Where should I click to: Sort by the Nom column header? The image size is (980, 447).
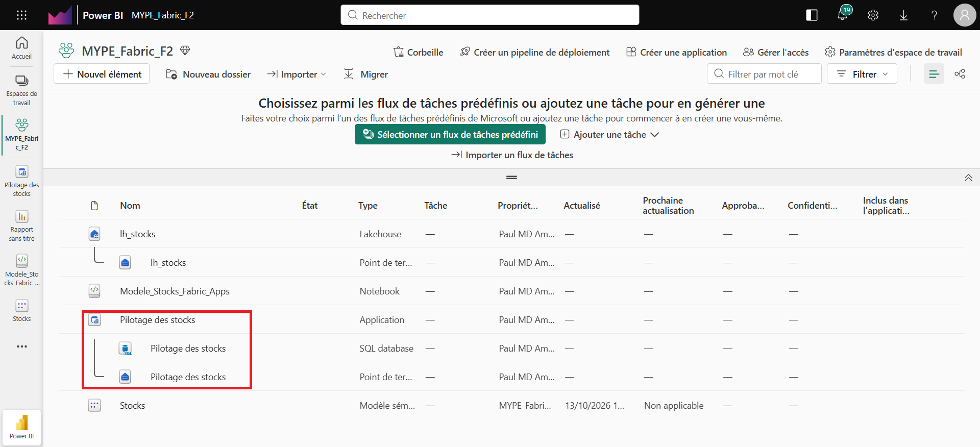click(130, 206)
